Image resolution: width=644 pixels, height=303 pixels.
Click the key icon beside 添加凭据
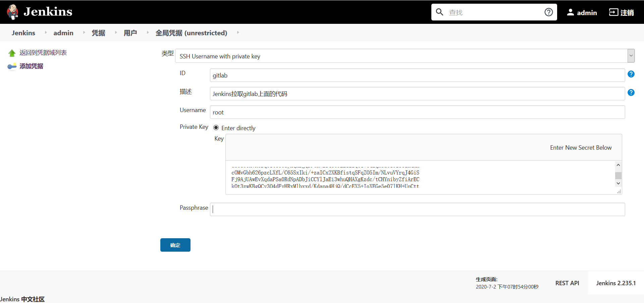coord(12,66)
